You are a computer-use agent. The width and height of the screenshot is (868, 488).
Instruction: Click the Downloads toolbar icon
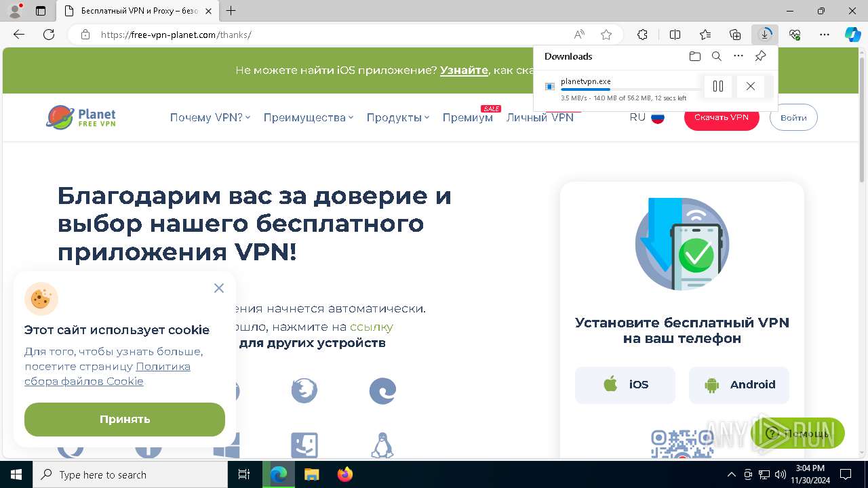[765, 35]
